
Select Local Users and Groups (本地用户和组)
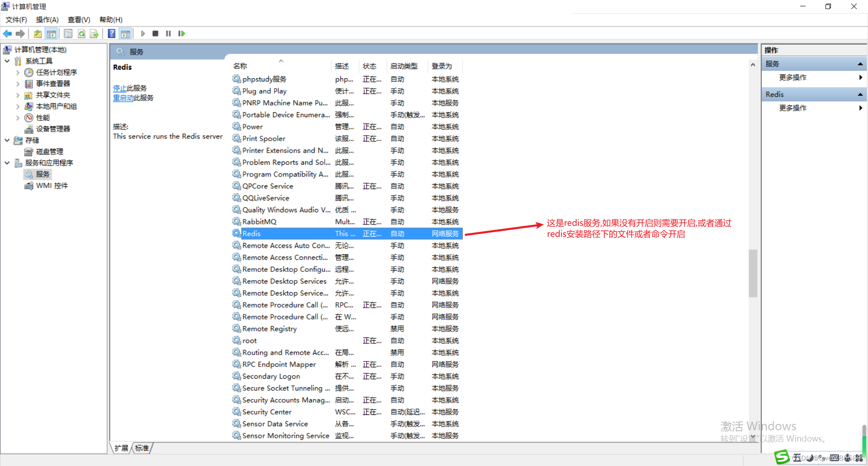(x=56, y=106)
